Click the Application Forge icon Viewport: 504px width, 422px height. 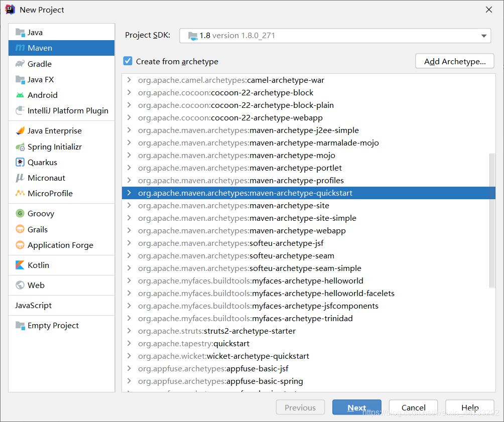pyautogui.click(x=20, y=245)
